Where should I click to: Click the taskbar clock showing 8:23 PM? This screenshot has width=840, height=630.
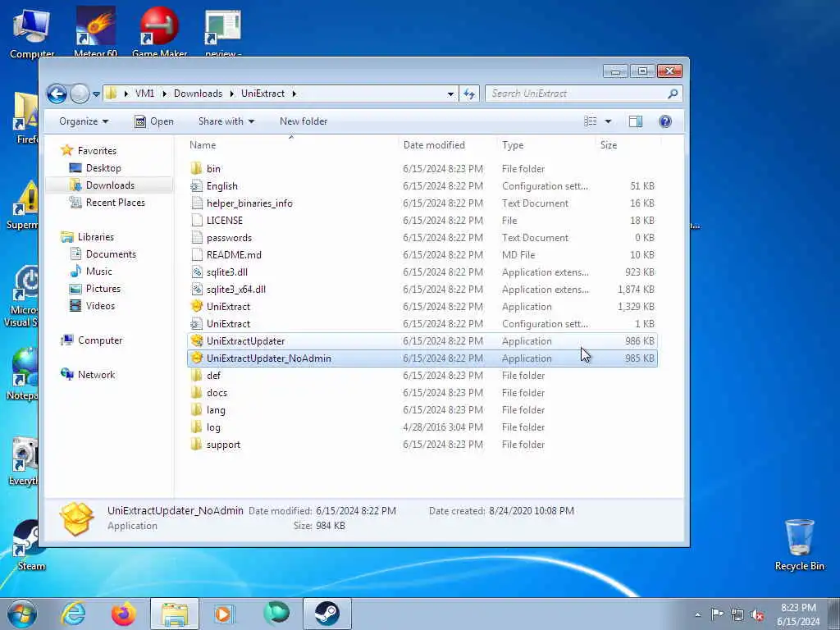[798, 614]
